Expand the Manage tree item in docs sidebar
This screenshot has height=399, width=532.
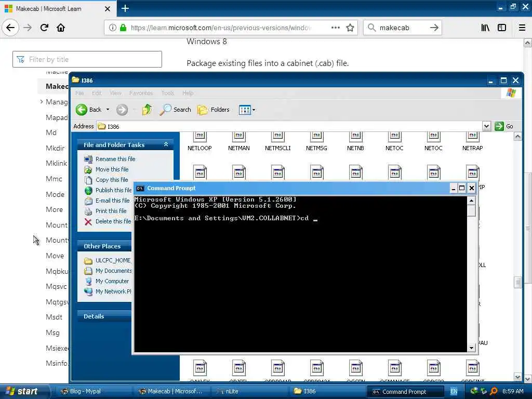coord(42,101)
